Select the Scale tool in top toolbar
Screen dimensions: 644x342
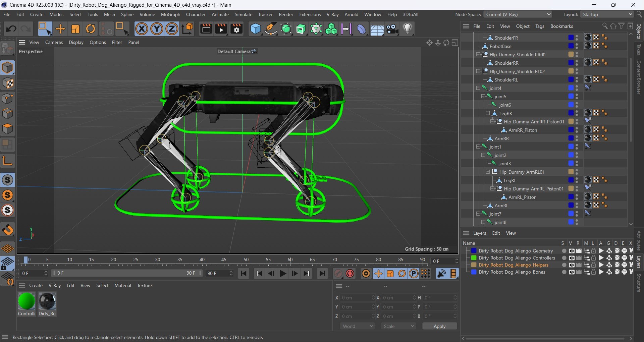(75, 29)
